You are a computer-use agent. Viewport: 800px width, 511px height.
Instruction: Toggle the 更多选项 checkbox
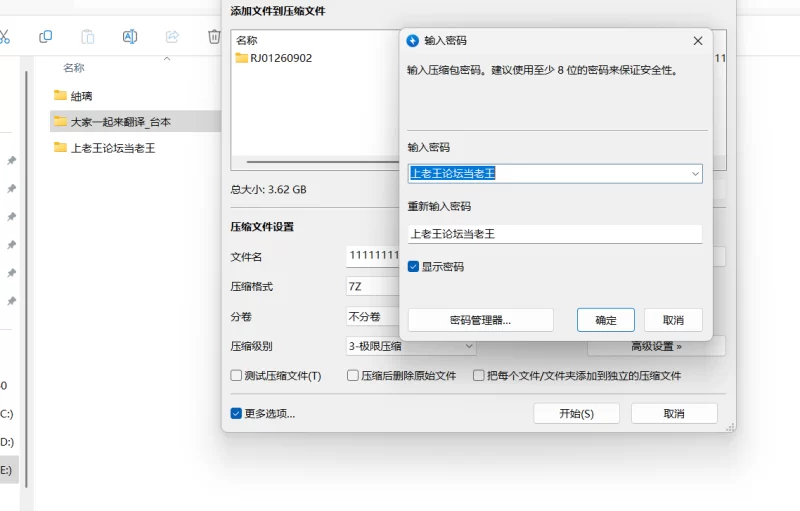pos(236,413)
